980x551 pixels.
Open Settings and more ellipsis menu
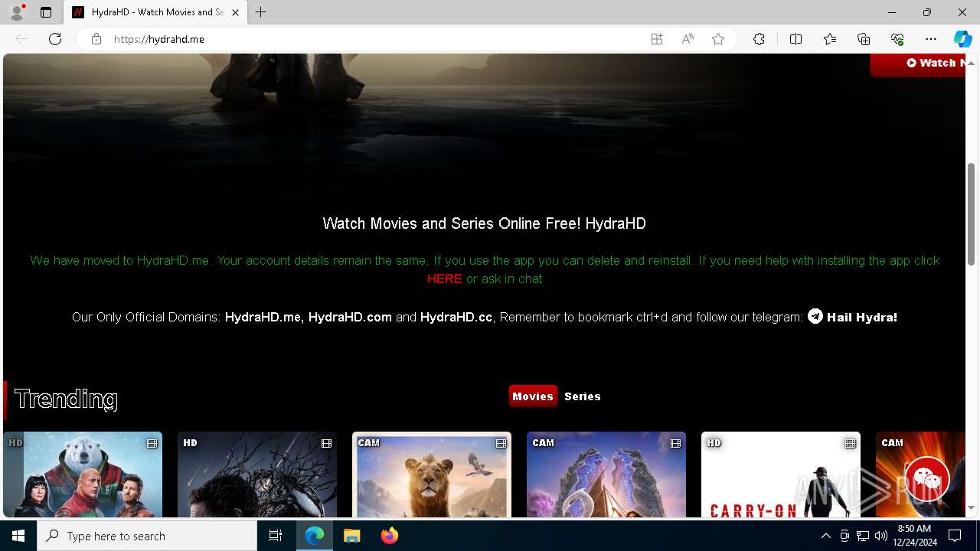pos(931,39)
